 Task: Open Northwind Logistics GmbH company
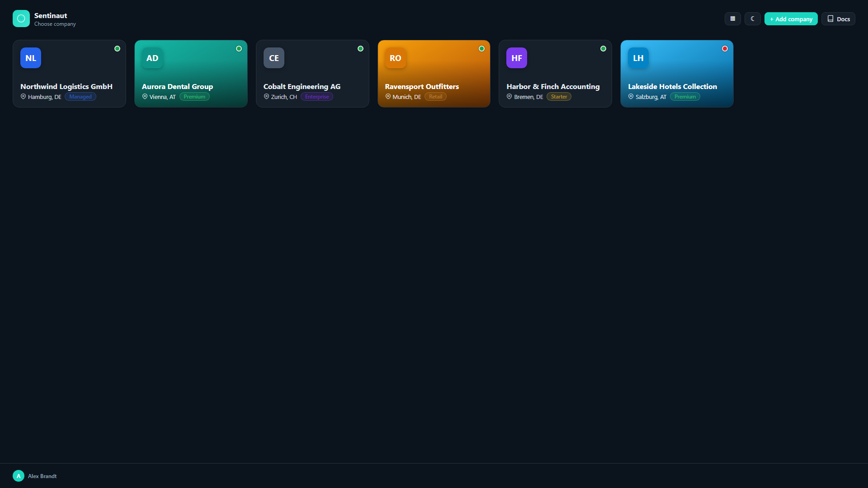coord(69,74)
